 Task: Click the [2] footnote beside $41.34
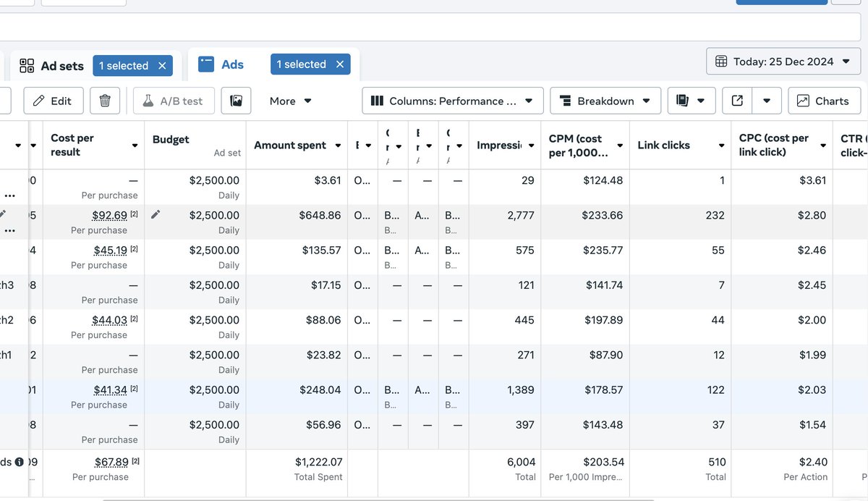(134, 389)
